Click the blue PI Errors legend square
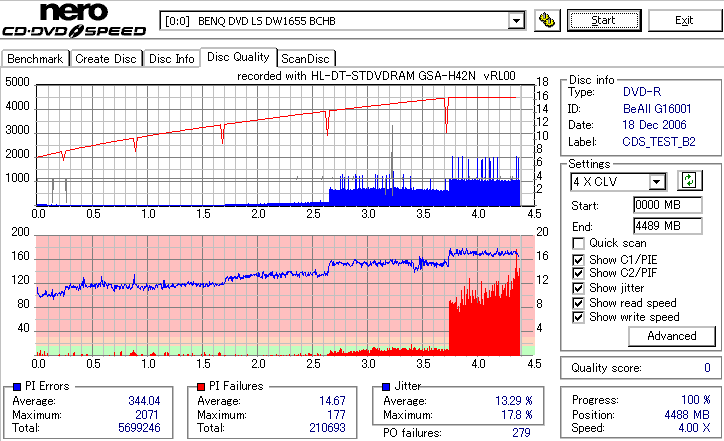 [x=17, y=387]
